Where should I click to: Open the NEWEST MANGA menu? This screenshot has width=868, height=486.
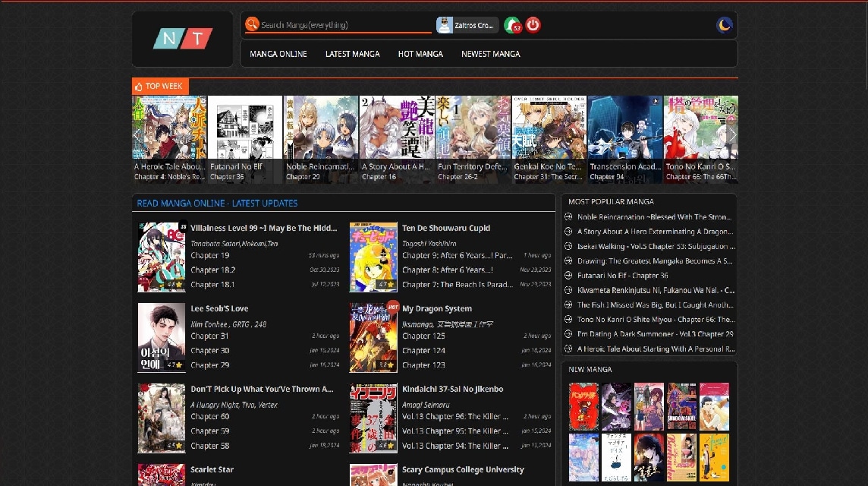click(490, 54)
